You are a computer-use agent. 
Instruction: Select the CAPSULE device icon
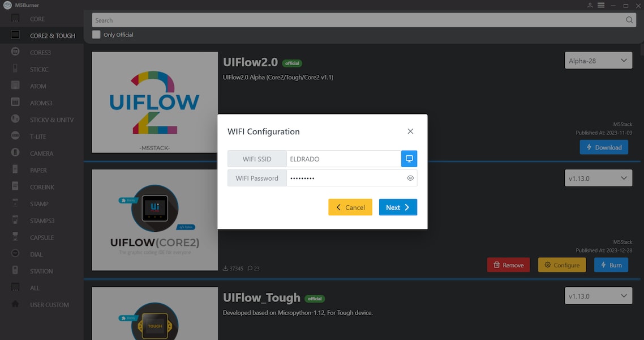point(15,237)
